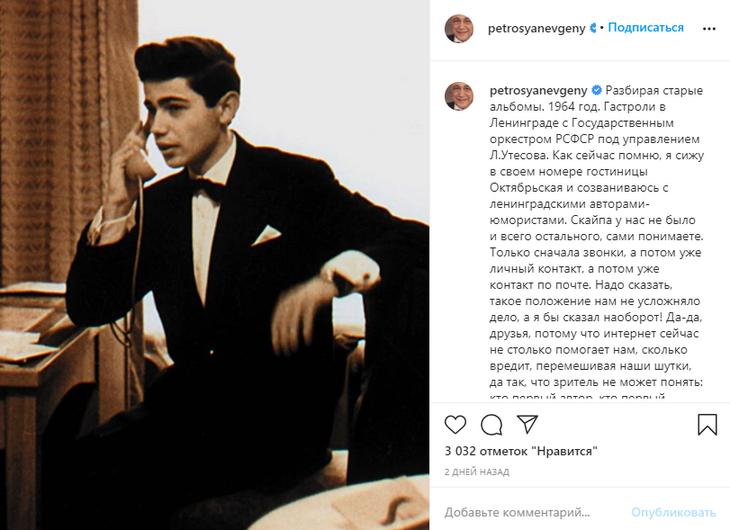
Task: View the 3 032 отметок "Нравится" likes list
Action: 520,451
